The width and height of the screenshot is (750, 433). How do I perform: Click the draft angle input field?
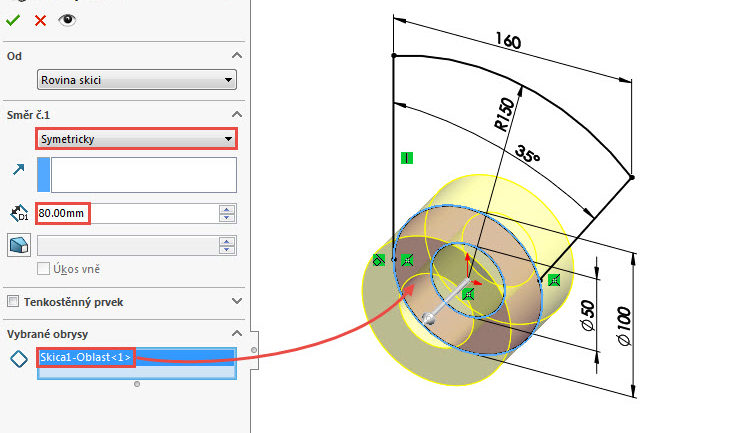(x=128, y=245)
